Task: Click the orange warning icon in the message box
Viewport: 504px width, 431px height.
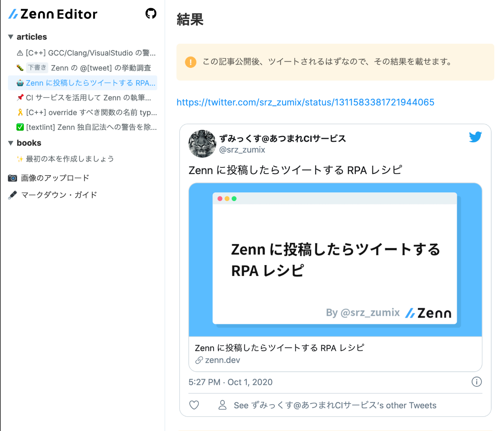Action: [191, 62]
